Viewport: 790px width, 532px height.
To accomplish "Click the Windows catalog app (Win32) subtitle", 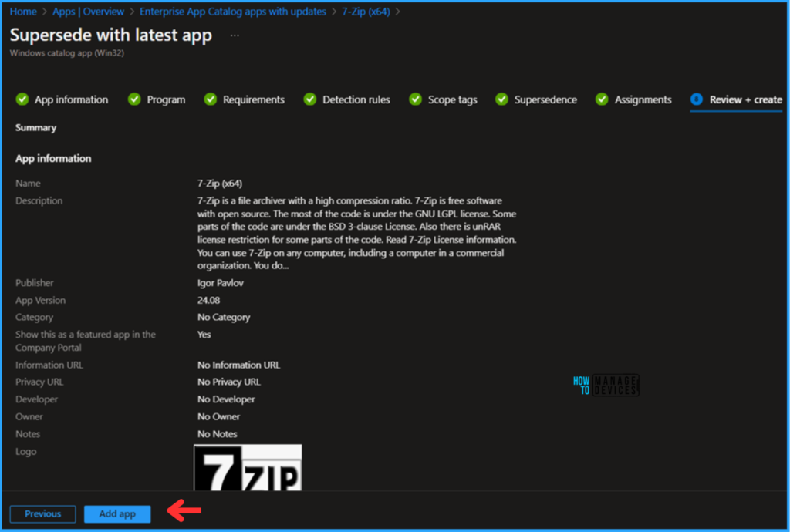I will (67, 53).
